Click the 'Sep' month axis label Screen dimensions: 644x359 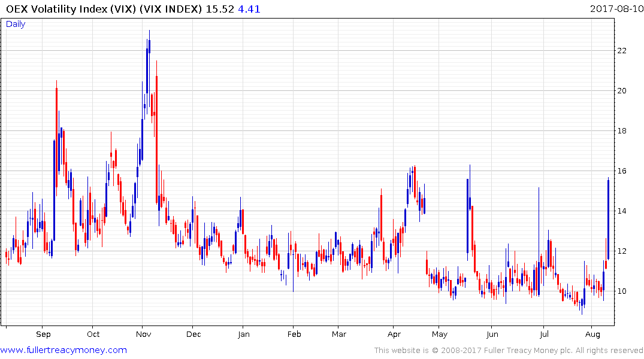[x=43, y=334]
